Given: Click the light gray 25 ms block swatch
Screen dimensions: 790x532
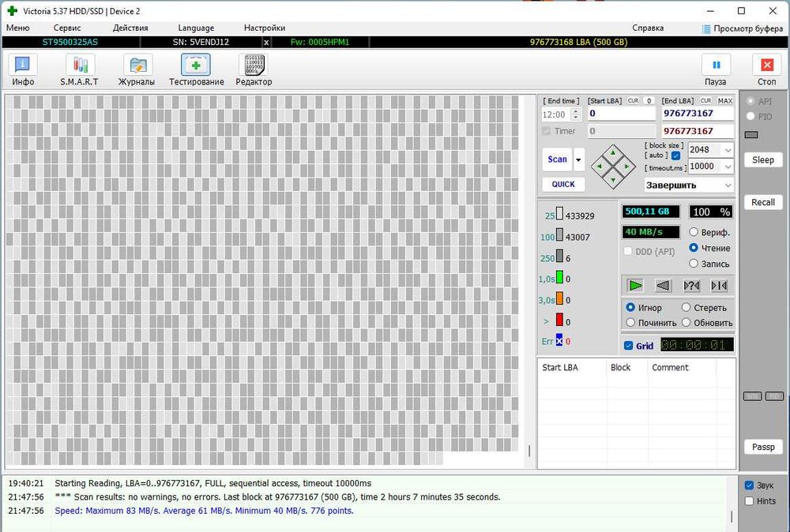Looking at the screenshot, I should [x=559, y=214].
